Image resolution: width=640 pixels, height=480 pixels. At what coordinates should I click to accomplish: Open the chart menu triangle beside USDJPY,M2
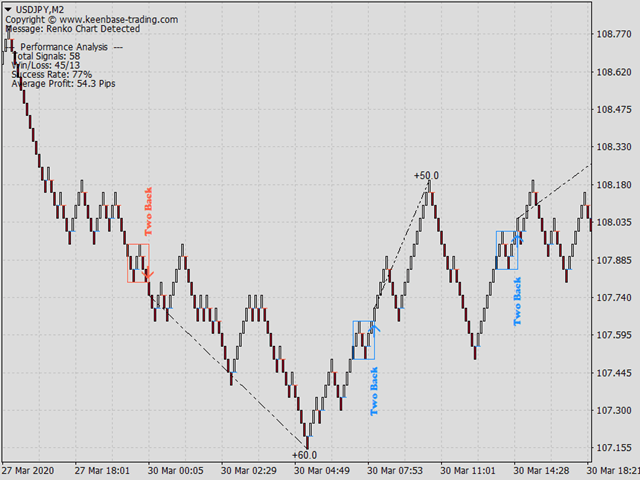(x=8, y=9)
